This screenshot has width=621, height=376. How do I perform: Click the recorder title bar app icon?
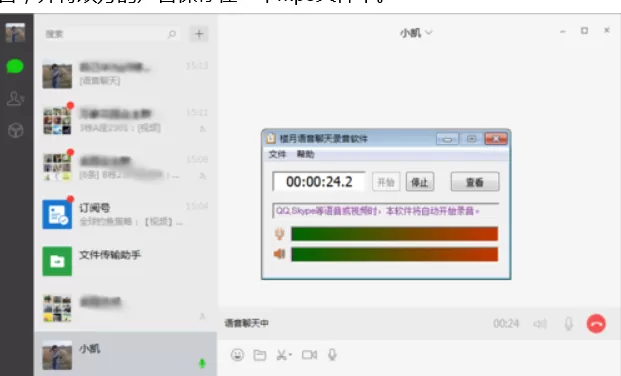[x=271, y=138]
